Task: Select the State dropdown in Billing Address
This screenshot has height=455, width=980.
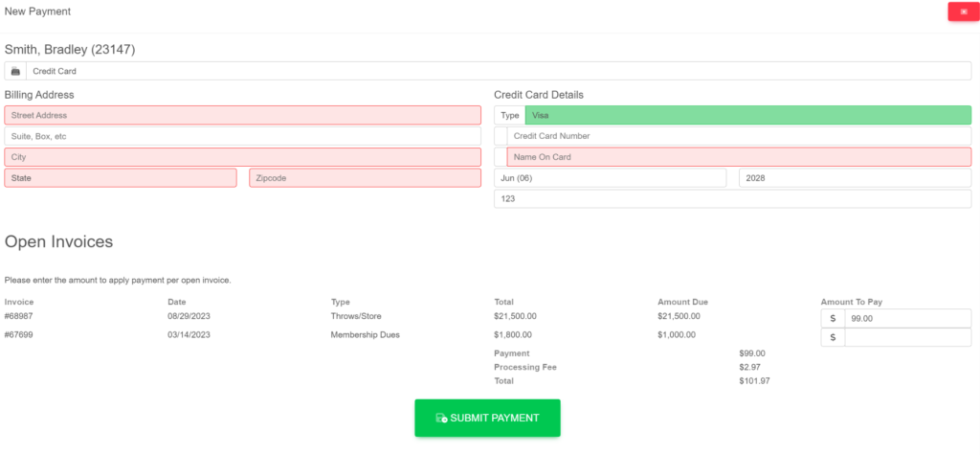Action: point(121,178)
